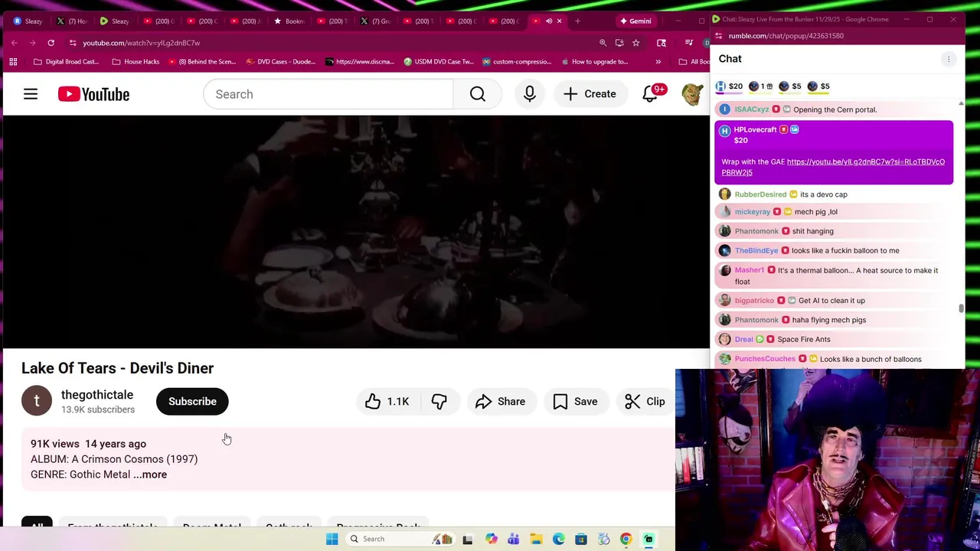Open Behind the Scenes bookmark

[x=203, y=62]
